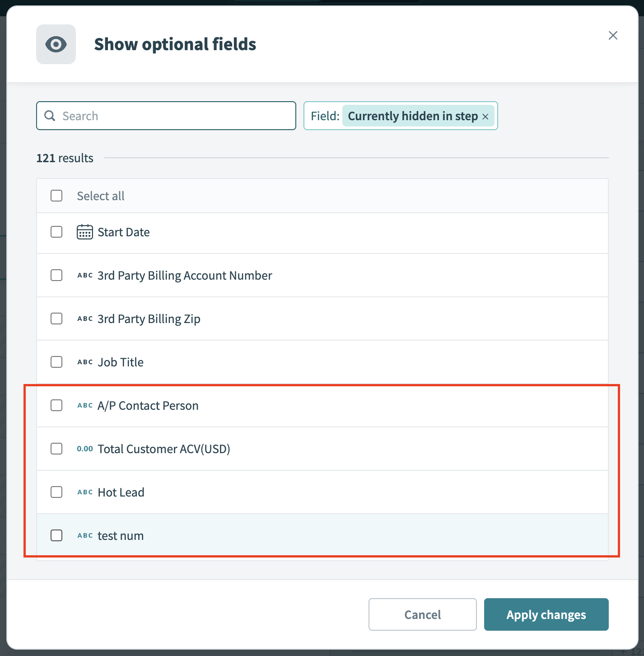Viewport: 644px width, 656px height.
Task: Click the ABC icon beside Hot Lead
Action: [85, 492]
